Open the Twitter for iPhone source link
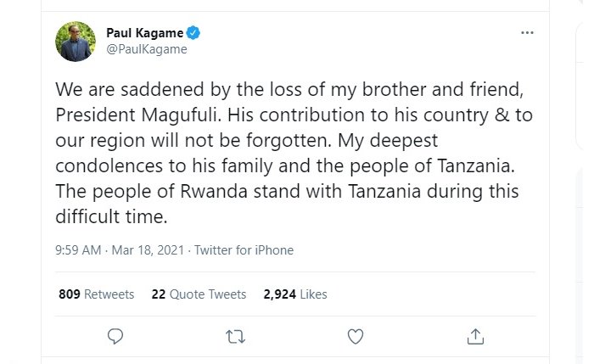Viewport: 594px width, 364px height. click(244, 250)
